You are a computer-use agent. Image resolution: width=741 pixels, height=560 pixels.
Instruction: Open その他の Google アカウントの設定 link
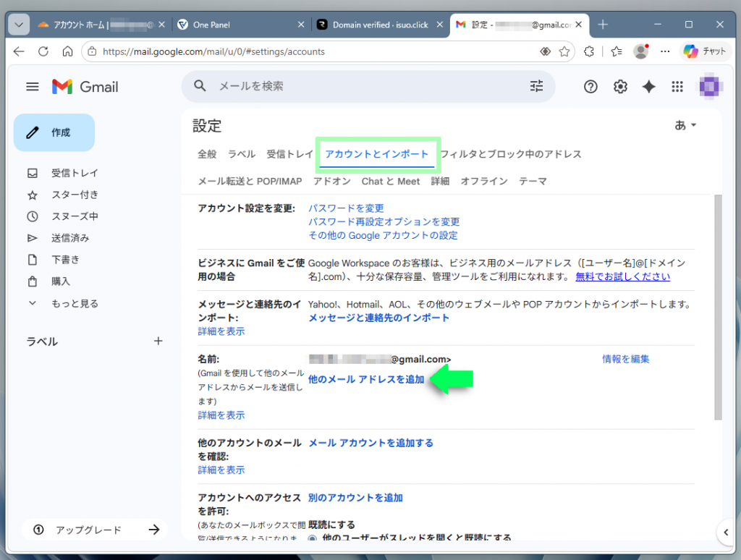383,235
